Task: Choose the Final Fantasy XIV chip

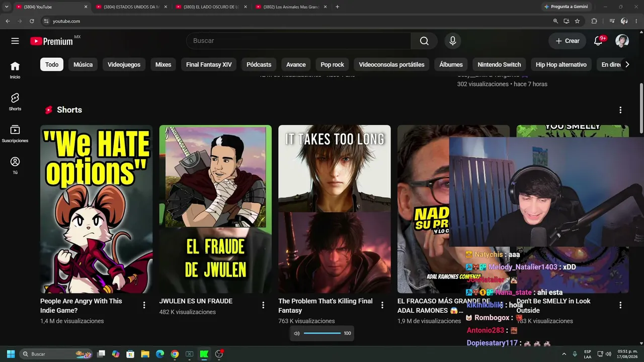Action: coord(209,64)
